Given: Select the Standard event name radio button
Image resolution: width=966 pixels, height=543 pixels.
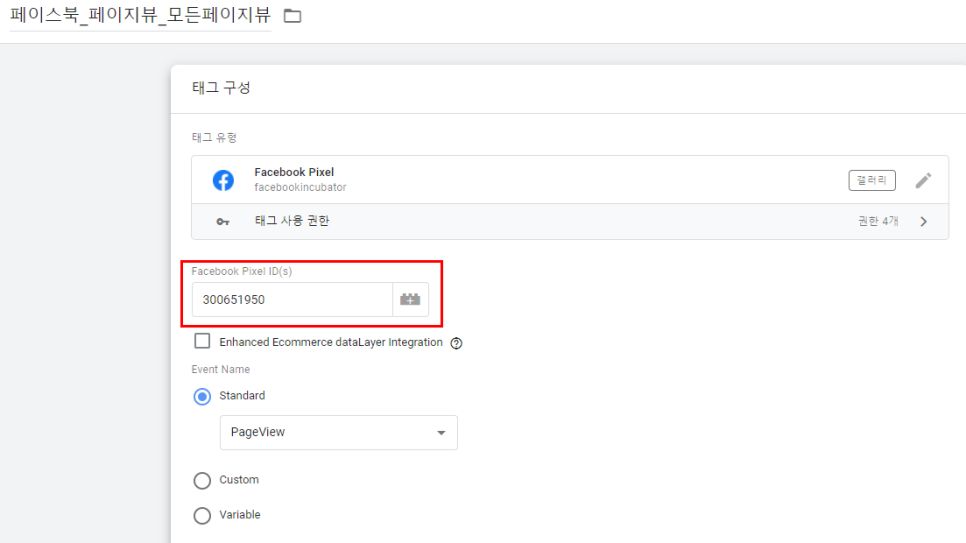Looking at the screenshot, I should click(x=202, y=396).
